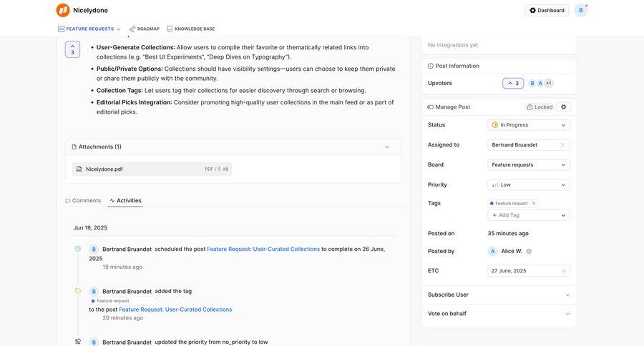Click the clock icon of the scheduled activity
644x346 pixels.
coord(78,249)
